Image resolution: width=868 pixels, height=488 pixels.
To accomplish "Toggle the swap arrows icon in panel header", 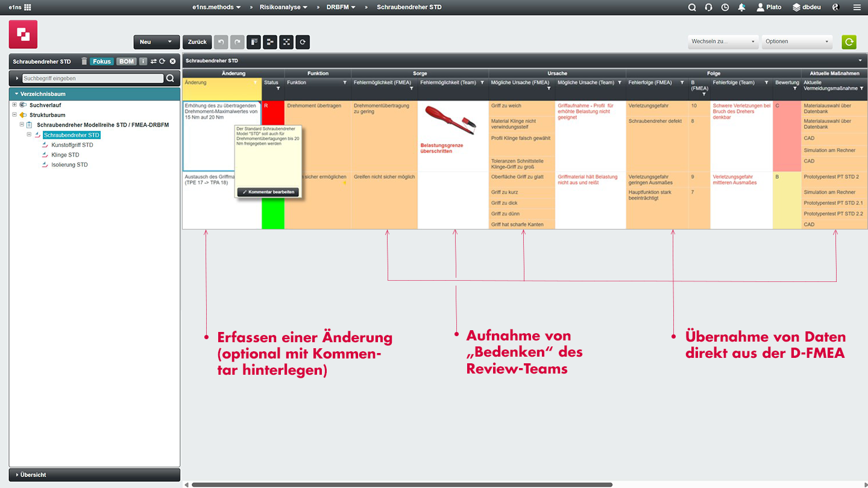I will [x=154, y=61].
